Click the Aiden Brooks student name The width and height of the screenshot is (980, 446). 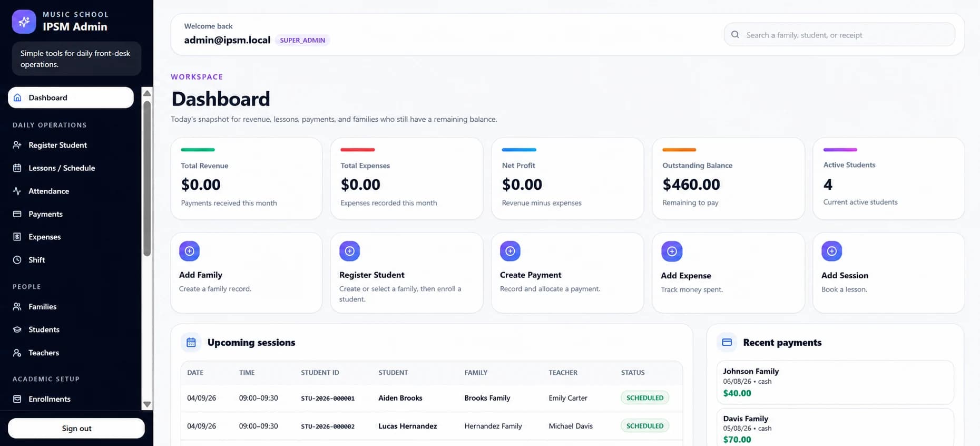(400, 398)
